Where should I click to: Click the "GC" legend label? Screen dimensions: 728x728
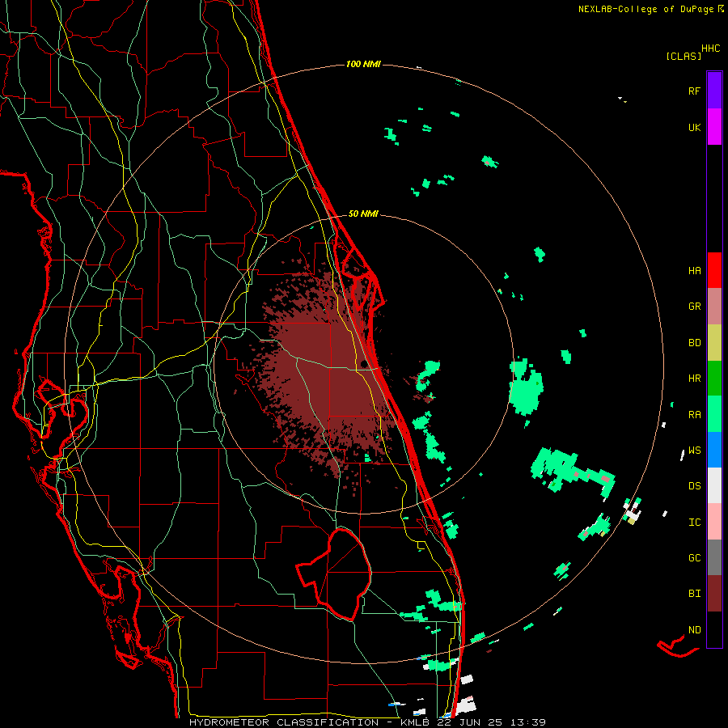point(694,558)
